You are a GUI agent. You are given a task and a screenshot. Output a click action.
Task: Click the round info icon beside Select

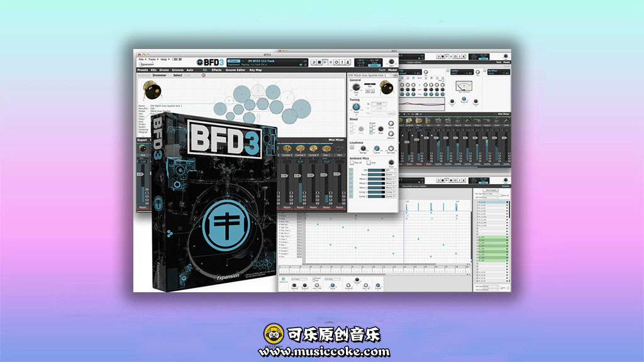[x=204, y=75]
